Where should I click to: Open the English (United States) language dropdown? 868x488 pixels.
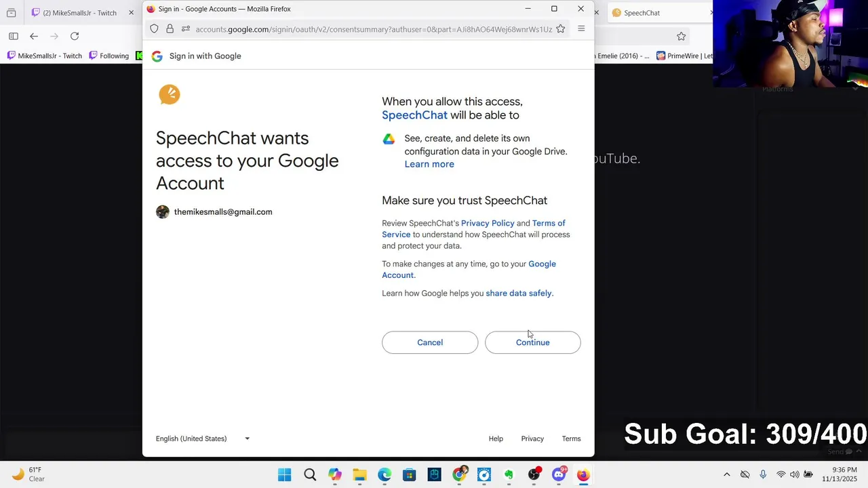click(x=203, y=439)
